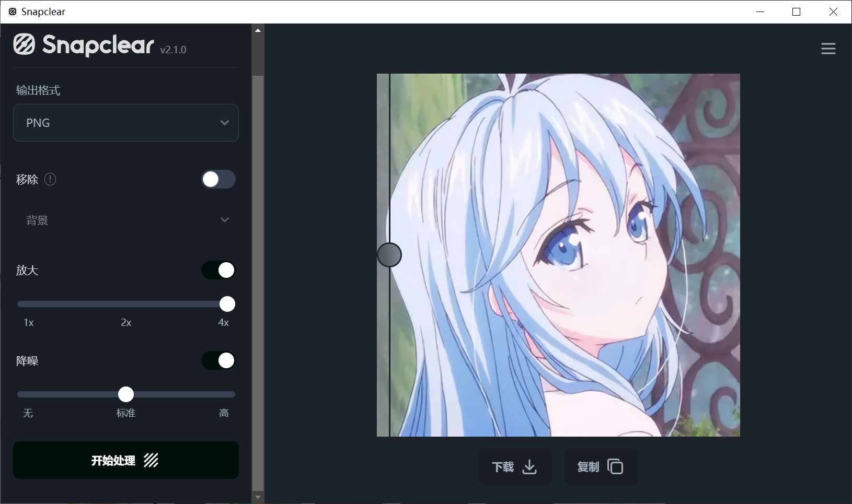The height and width of the screenshot is (504, 852).
Task: Set upscale to 2x label
Action: point(126,323)
